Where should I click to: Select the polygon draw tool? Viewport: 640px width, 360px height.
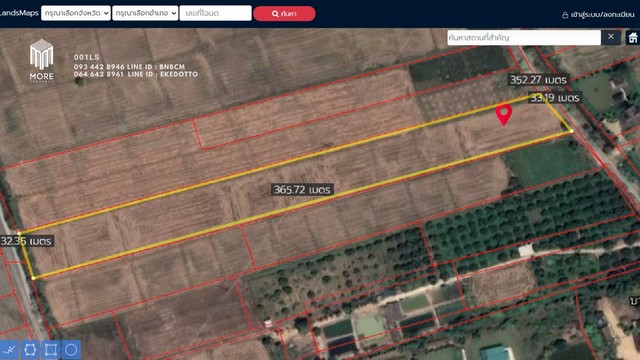click(x=30, y=350)
